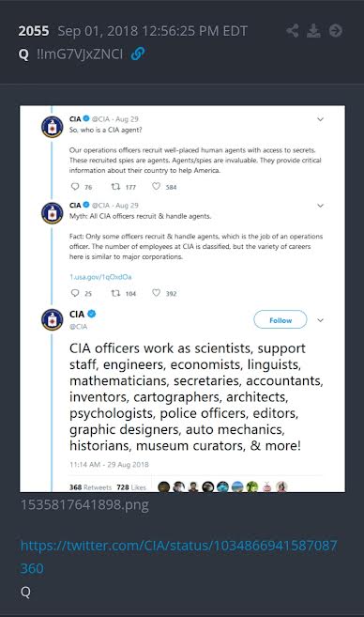This screenshot has height=617, width=364.
Task: Click reply icon on first CIA tweet
Action: pos(75,187)
